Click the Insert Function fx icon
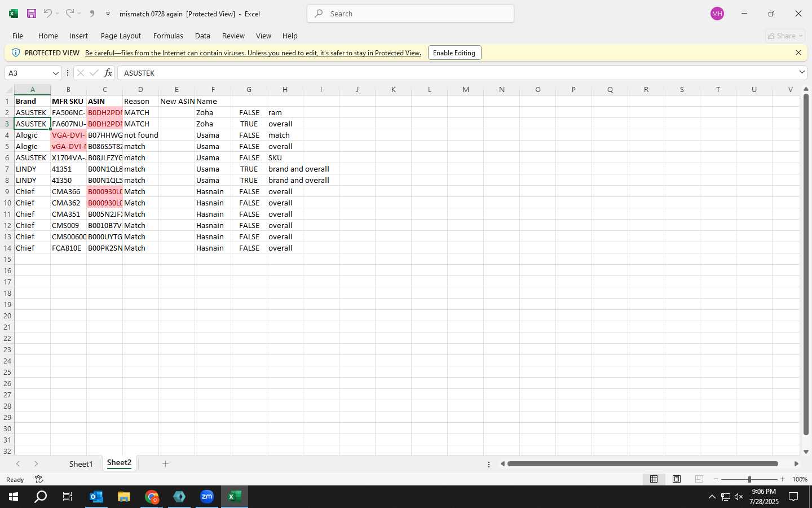 (x=108, y=73)
